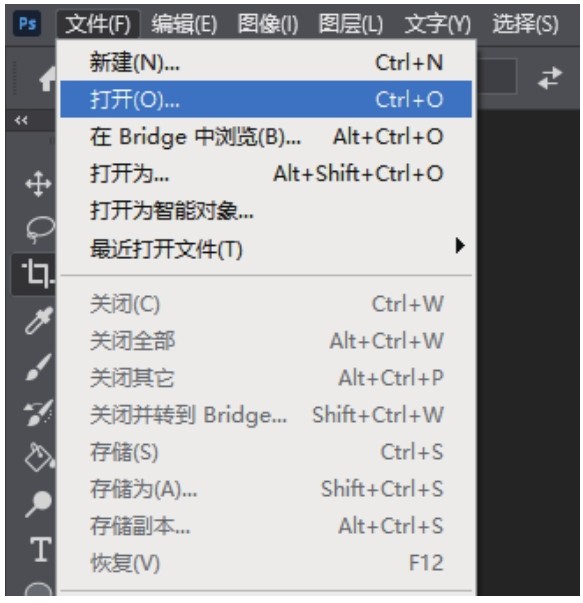Expand 最近打开文件(T) submenu arrow
The width and height of the screenshot is (583, 603).
[x=460, y=245]
